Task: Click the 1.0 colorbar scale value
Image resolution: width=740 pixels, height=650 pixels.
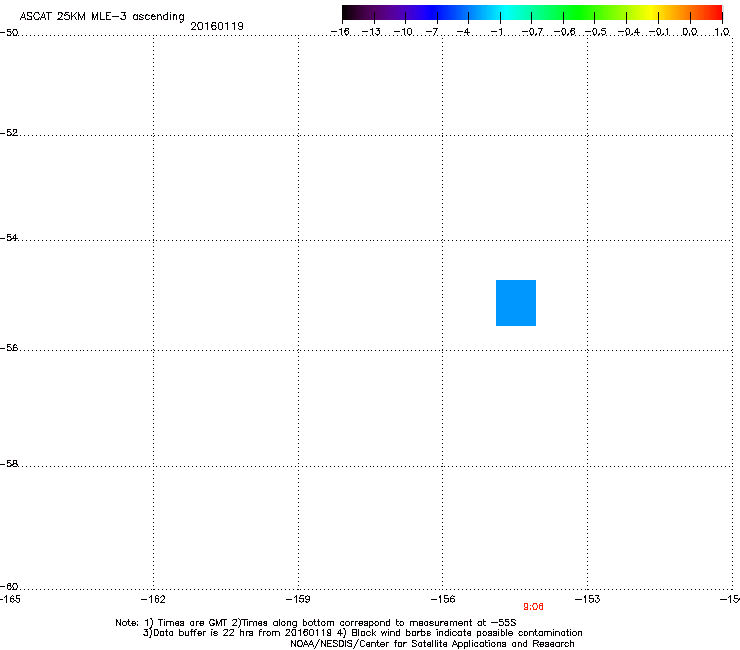Action: coord(722,32)
